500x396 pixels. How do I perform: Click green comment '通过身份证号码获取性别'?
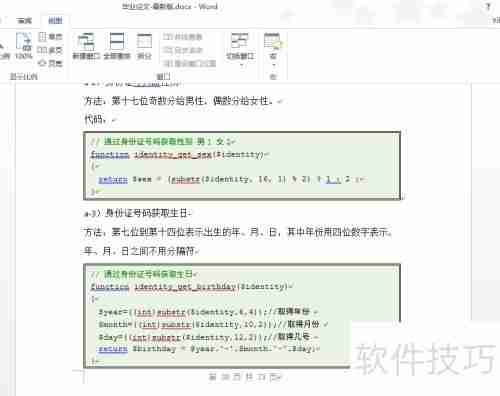click(x=148, y=141)
